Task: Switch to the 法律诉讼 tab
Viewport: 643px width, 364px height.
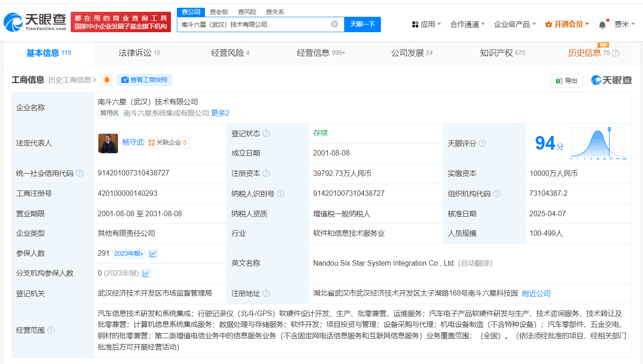Action: click(139, 53)
